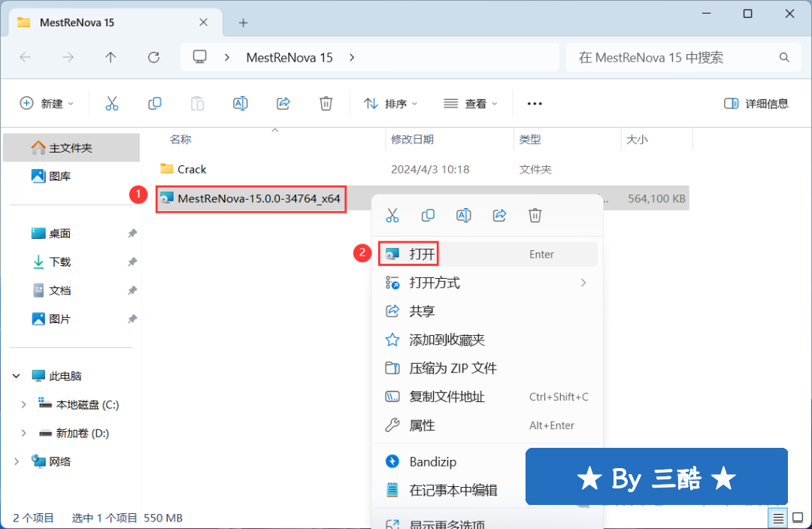Collapse the 此电脑 tree node
Screen dimensions: 812x529
tap(16, 376)
